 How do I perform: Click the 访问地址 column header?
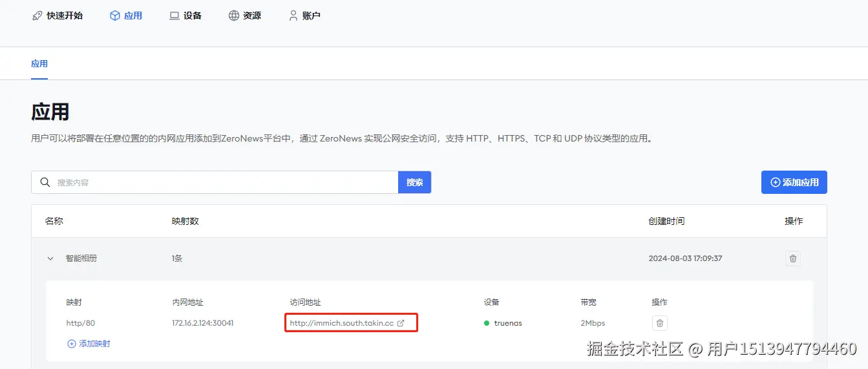(x=305, y=302)
